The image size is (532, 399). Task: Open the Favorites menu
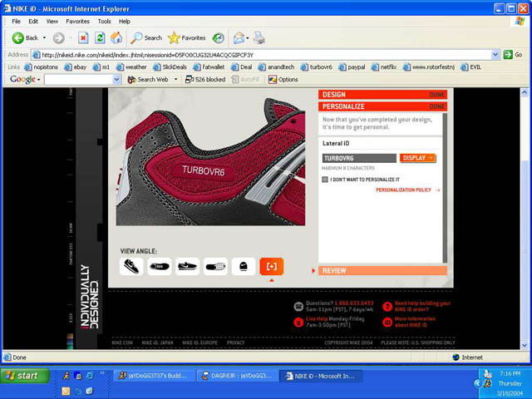click(x=77, y=21)
